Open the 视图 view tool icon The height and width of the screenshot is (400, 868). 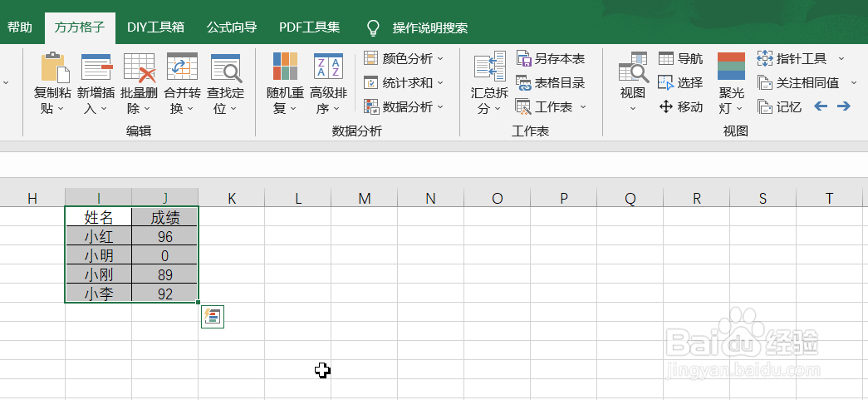(x=633, y=67)
